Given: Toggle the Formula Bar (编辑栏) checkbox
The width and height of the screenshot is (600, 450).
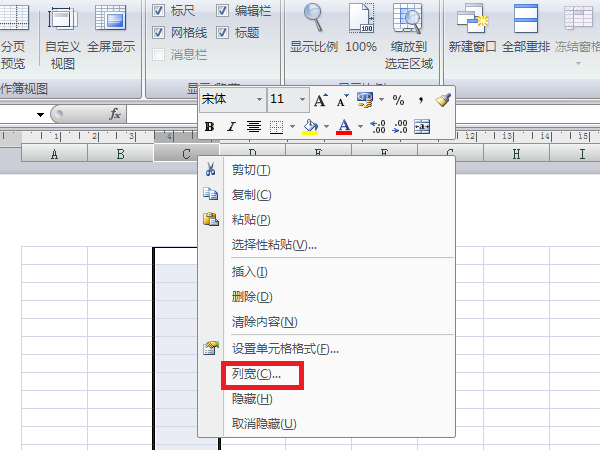Looking at the screenshot, I should point(223,10).
